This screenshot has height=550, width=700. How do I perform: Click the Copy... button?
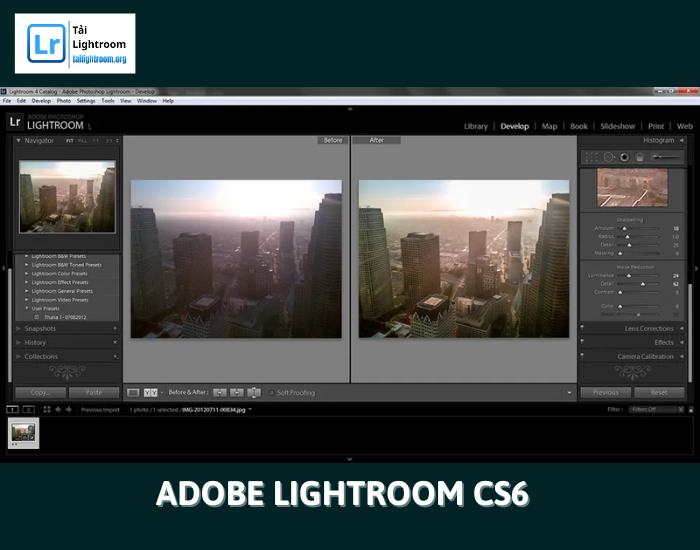point(40,393)
